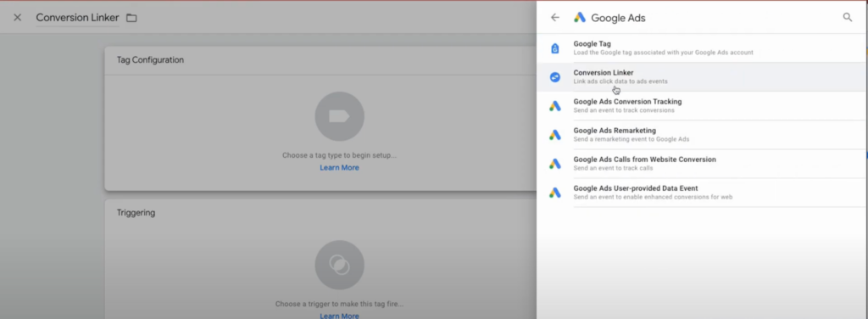This screenshot has width=868, height=319.
Task: Open Learn More link under Tag Configuration
Action: [339, 167]
